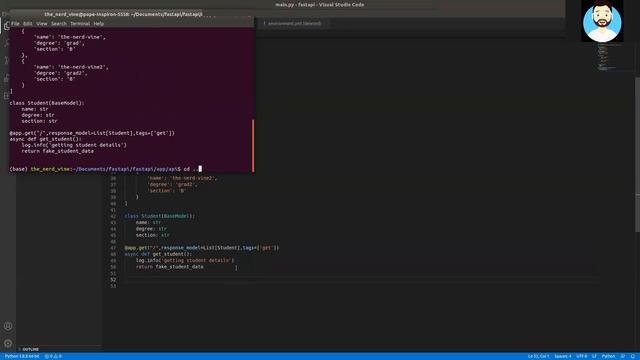Open the VS Code Manage gear icon
Image resolution: width=640 pixels, height=360 pixels.
tap(8, 344)
